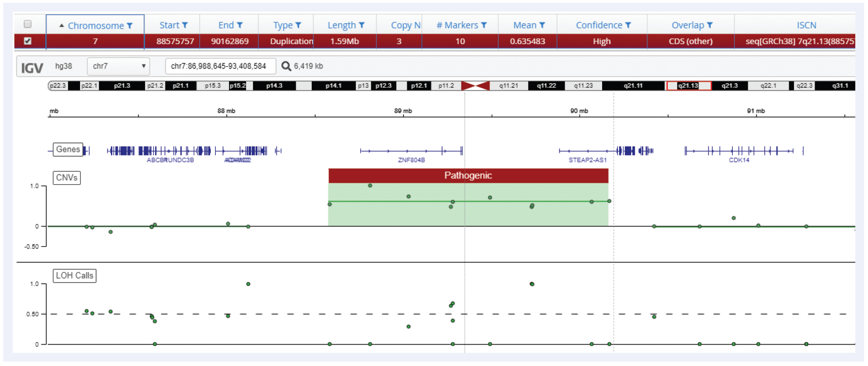This screenshot has width=868, height=366.
Task: Click the filter icon next to # Markers
Action: coord(484,25)
